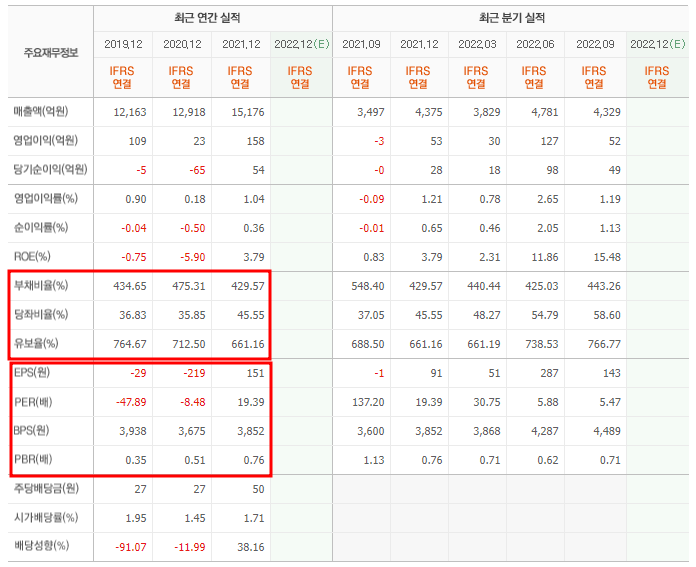Image resolution: width=696 pixels, height=567 pixels.
Task: Click the red -47.89 PER value
Action: point(131,402)
